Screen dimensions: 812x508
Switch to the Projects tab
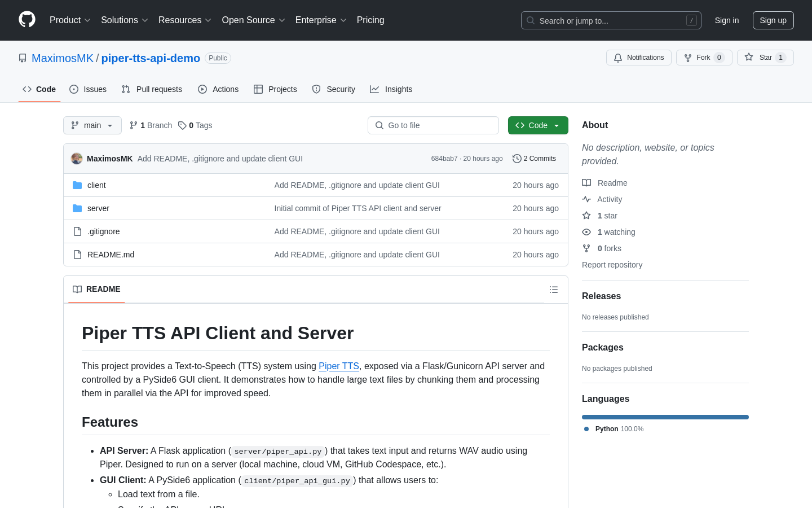point(275,89)
